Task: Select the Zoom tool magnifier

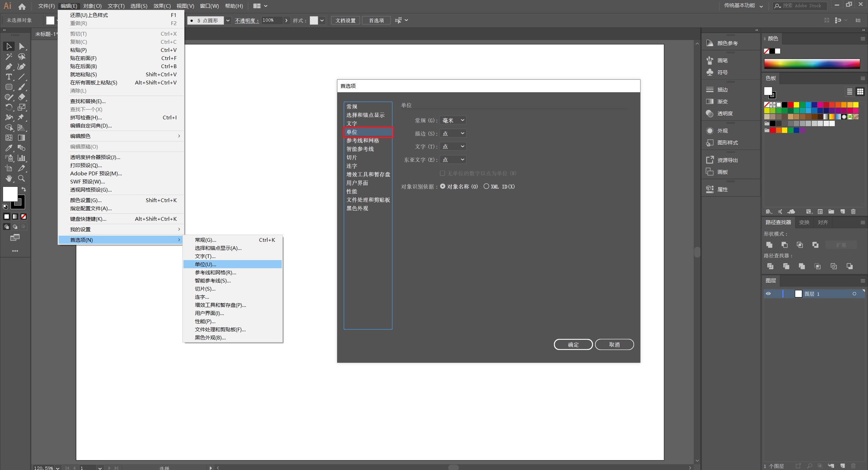Action: click(x=21, y=178)
